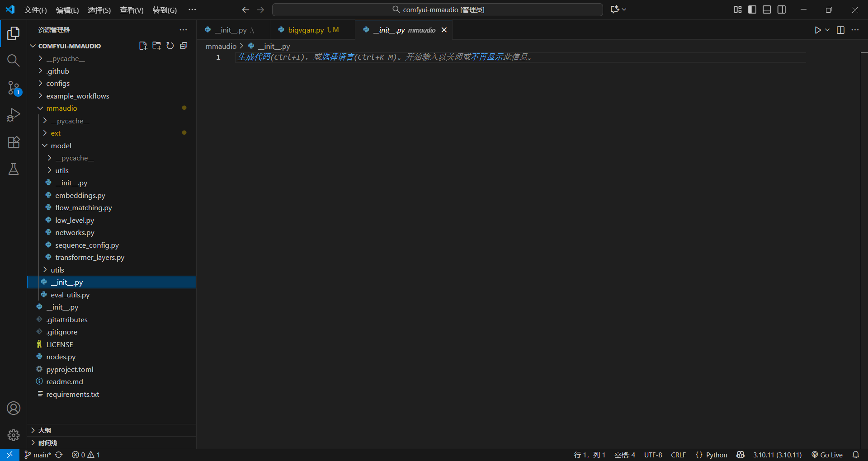Viewport: 868px width, 461px height.
Task: Refresh the explorer tree
Action: (170, 46)
